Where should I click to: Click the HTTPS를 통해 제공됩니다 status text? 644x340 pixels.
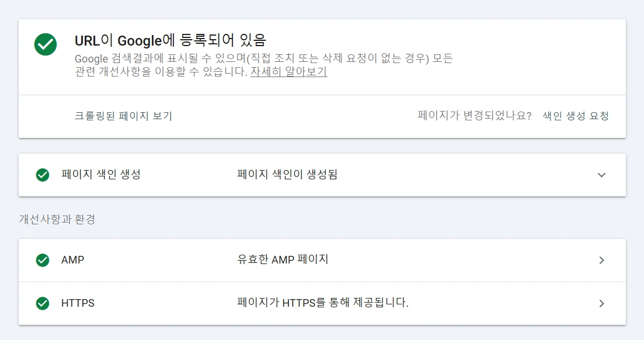click(323, 303)
